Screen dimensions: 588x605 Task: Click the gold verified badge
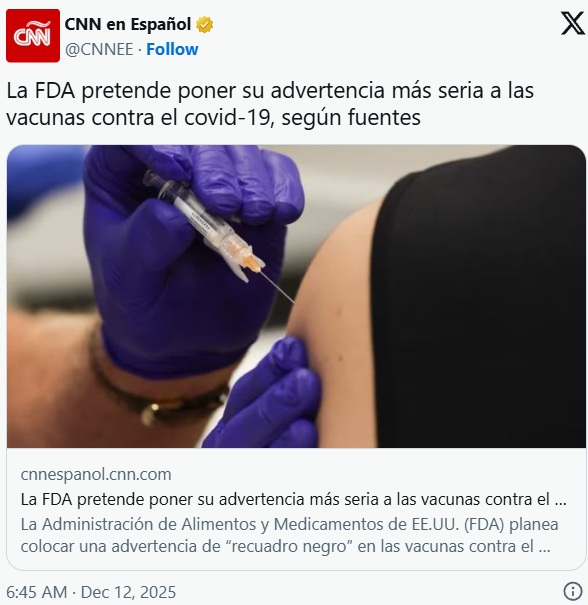[204, 25]
